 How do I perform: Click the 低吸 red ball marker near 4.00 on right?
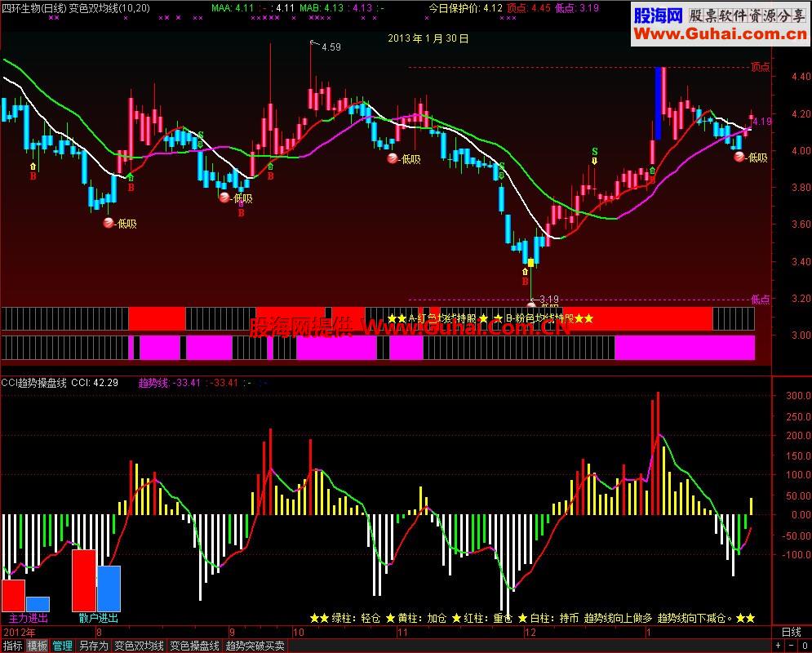[739, 157]
